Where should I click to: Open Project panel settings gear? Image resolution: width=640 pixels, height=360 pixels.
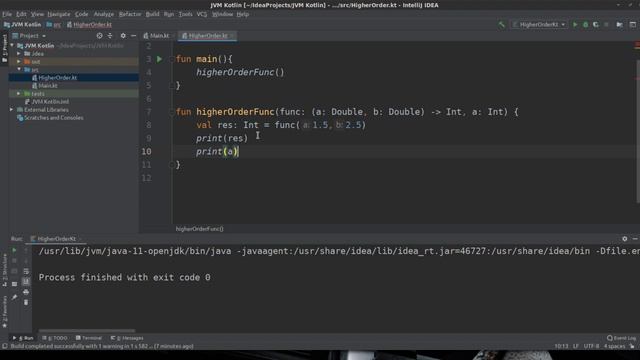coord(123,36)
